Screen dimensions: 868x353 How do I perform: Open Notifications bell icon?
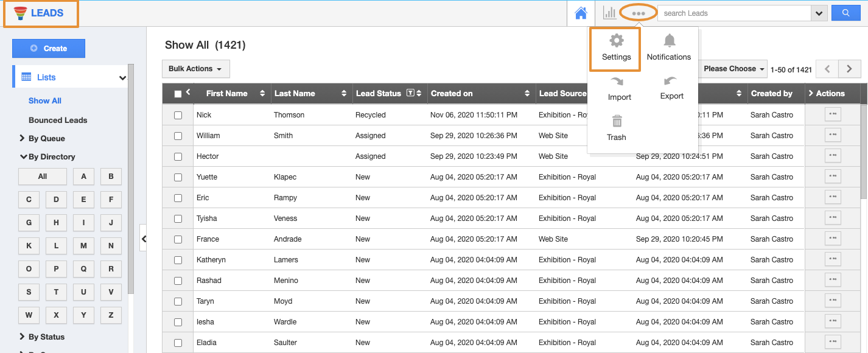[669, 48]
